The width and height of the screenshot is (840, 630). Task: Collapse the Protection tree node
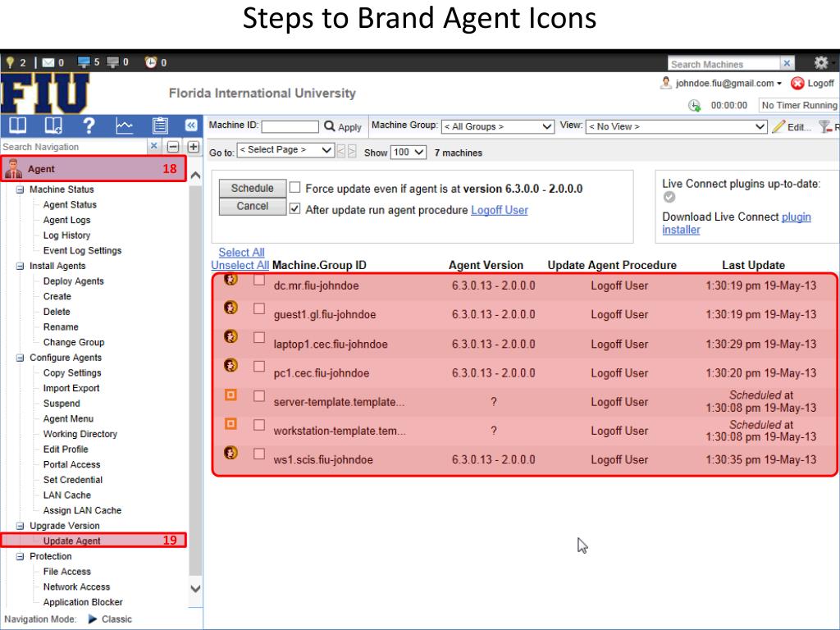(x=20, y=557)
